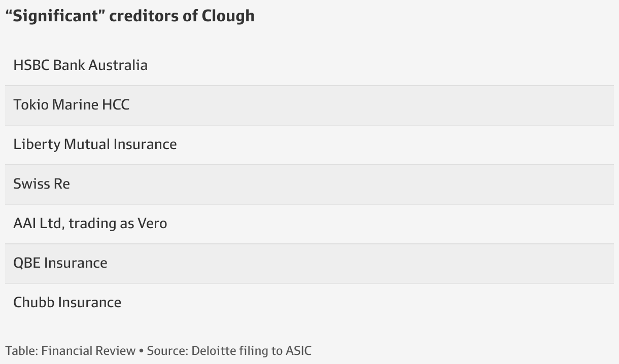Select the Liberty Mutual Insurance row
The width and height of the screenshot is (619, 364).
point(309,144)
